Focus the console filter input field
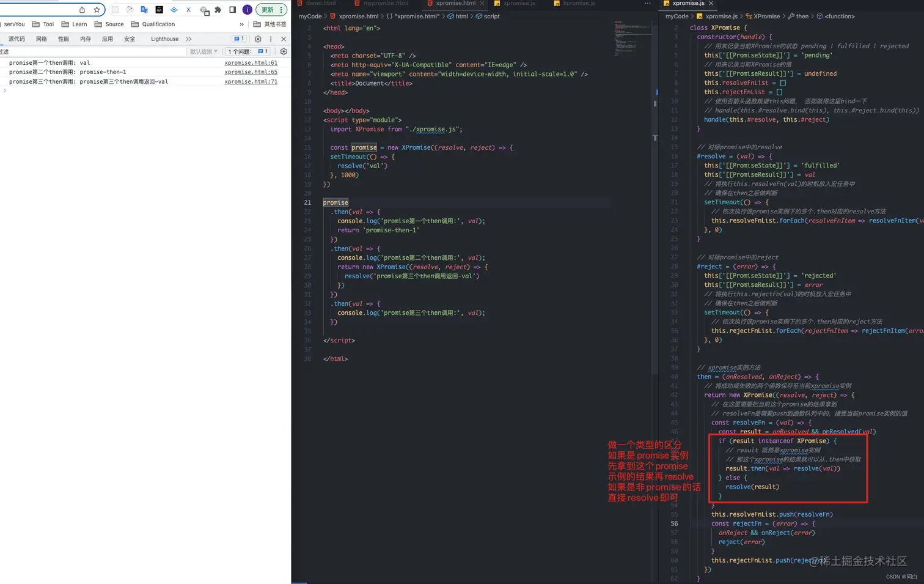This screenshot has width=924, height=584. coord(93,51)
